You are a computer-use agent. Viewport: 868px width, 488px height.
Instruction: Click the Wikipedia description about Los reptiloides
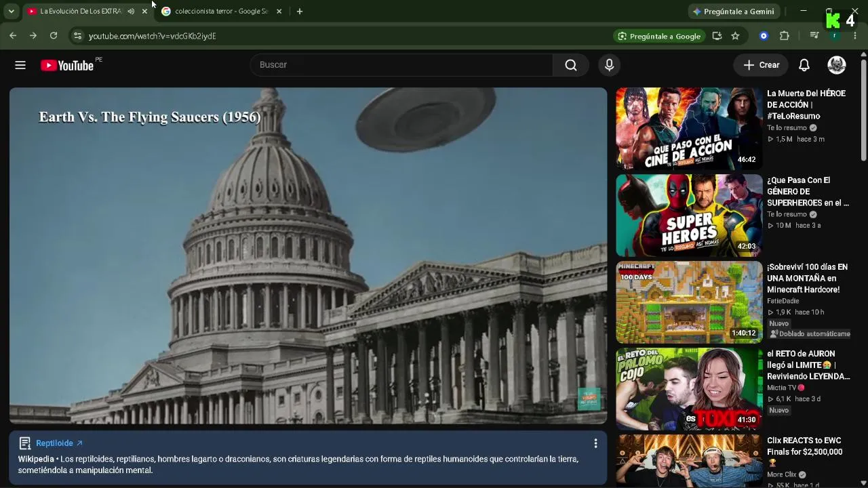[x=298, y=464]
